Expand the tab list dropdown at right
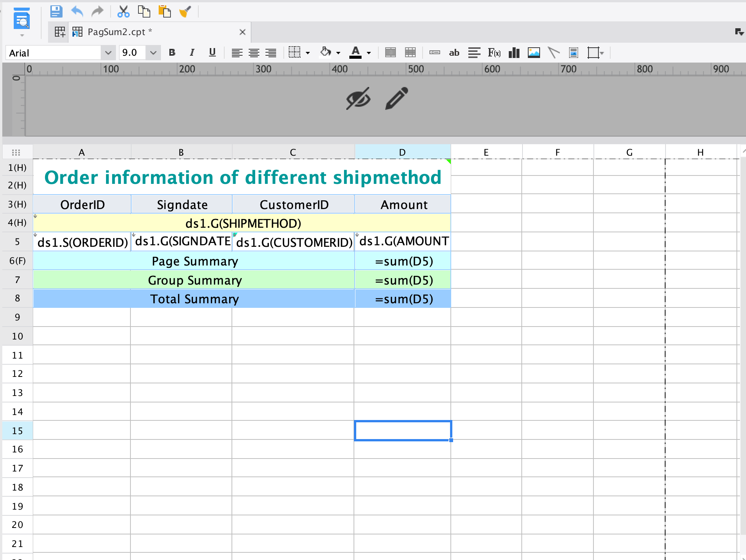This screenshot has height=560, width=746. click(739, 32)
